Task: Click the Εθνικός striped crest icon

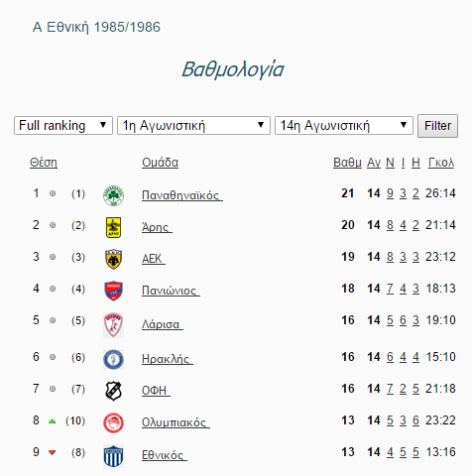Action: tap(113, 456)
